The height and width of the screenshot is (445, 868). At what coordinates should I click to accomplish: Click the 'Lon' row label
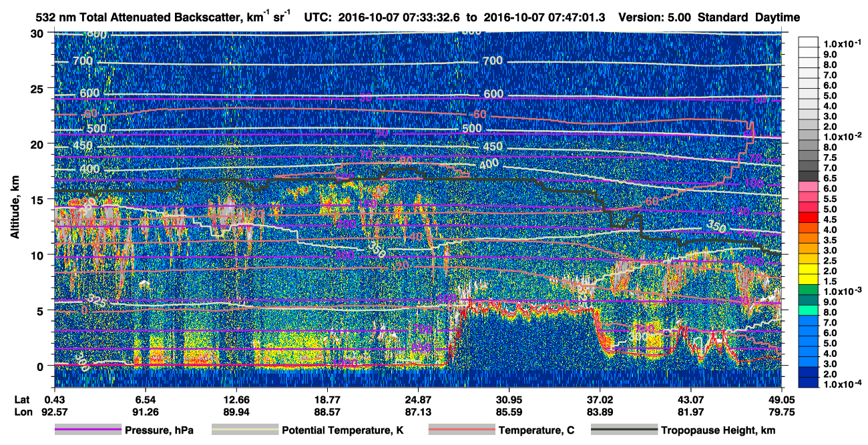click(23, 411)
